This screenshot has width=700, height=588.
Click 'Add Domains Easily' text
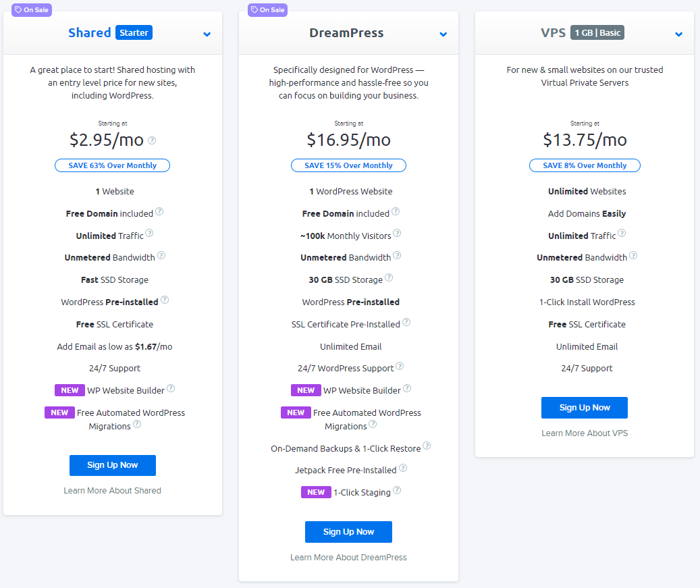[x=587, y=213]
